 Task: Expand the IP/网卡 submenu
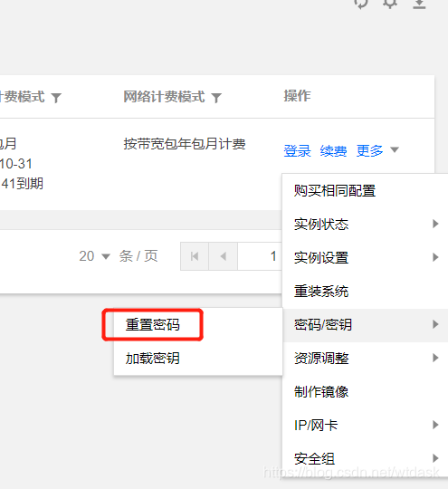(365, 425)
